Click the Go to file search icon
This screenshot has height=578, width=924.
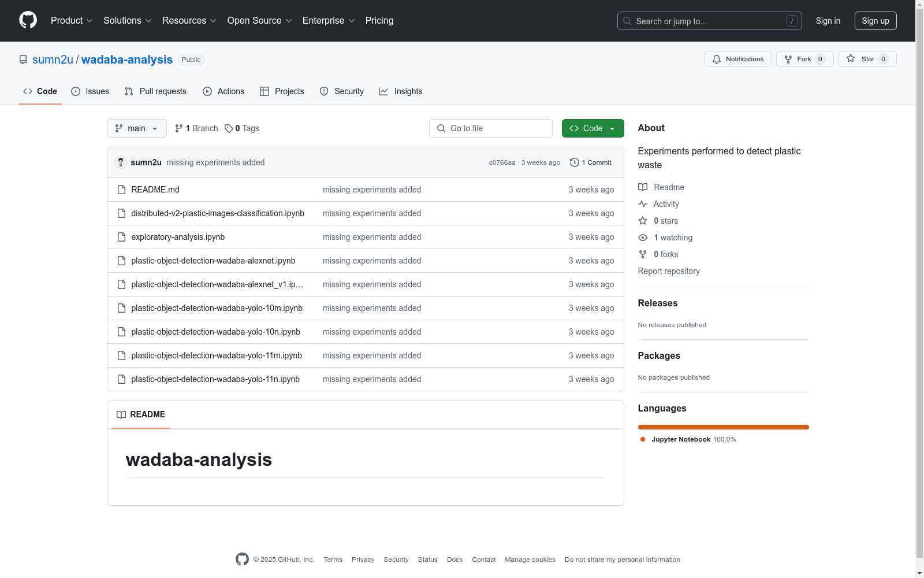[x=441, y=128]
